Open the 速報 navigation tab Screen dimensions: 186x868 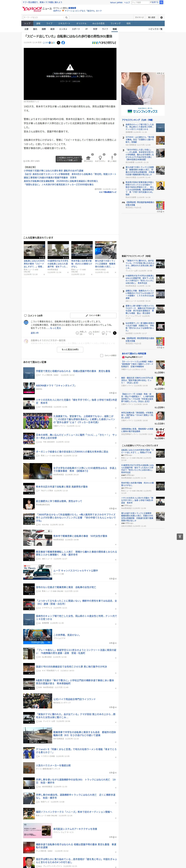click(38, 24)
